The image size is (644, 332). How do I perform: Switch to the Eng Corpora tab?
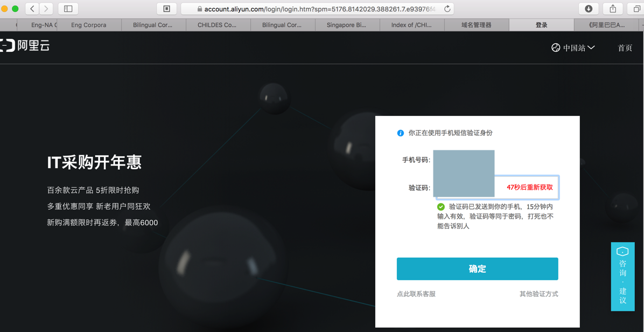[x=89, y=25]
